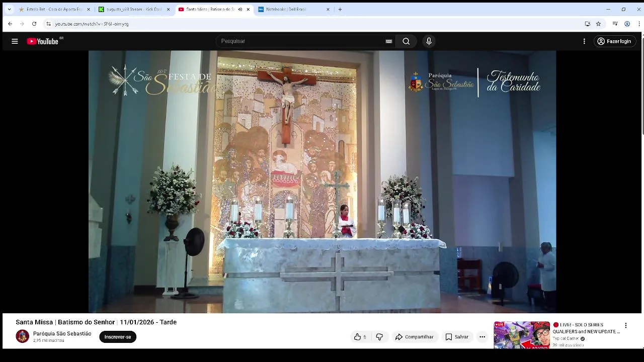Click the Typical Gamer channel name
This screenshot has width=644, height=362.
pos(566,339)
